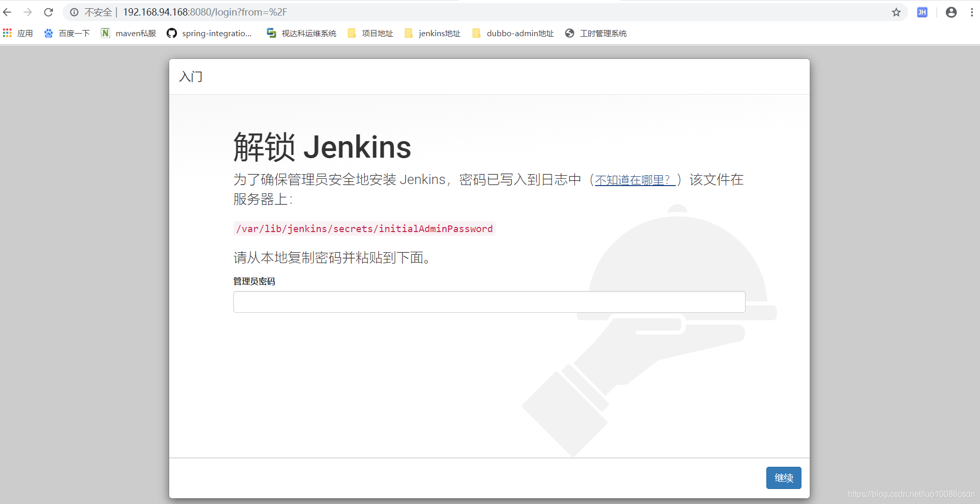Viewport: 980px width, 504px height.
Task: Open 工时管理系统 bookmark
Action: point(596,33)
